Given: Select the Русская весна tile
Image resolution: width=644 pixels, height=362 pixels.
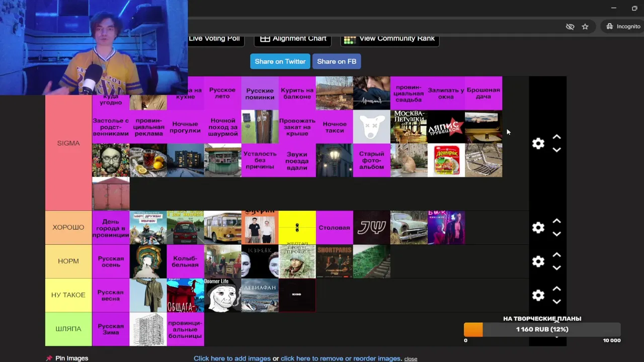Looking at the screenshot, I should [x=111, y=295].
